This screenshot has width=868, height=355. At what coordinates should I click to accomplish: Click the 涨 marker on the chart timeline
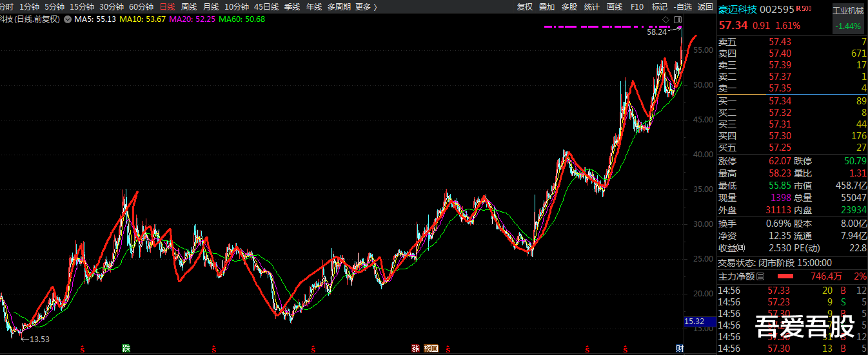[x=415, y=349]
